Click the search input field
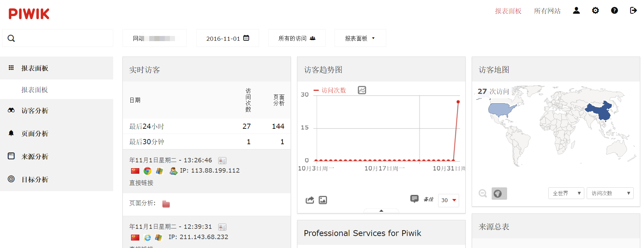644x248 pixels. [62, 38]
